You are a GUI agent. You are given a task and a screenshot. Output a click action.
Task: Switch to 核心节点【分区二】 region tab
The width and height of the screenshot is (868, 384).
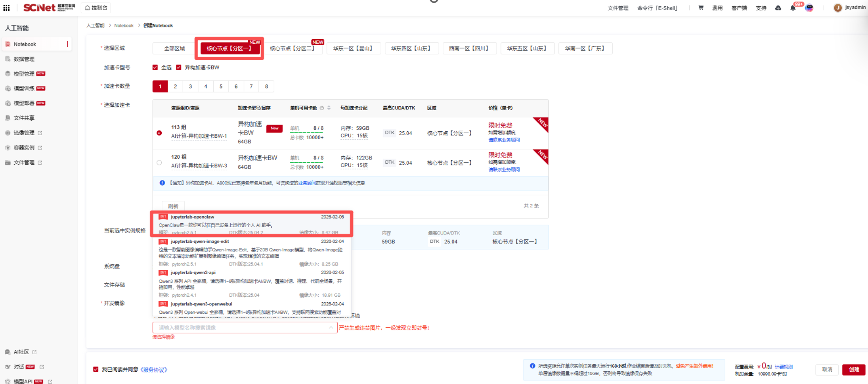(x=293, y=48)
